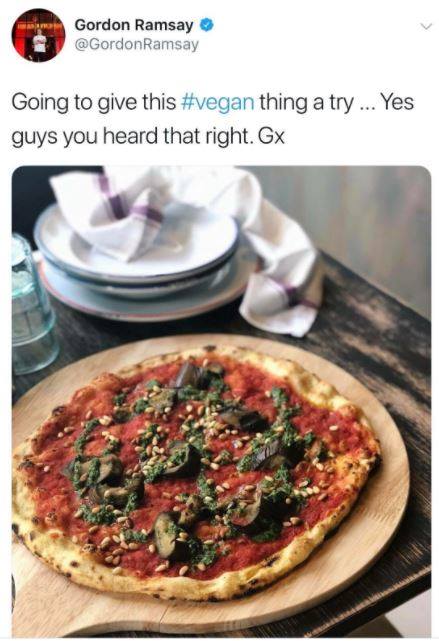The height and width of the screenshot is (641, 439).
Task: Click the stacked white plates in photo
Action: 137,262
